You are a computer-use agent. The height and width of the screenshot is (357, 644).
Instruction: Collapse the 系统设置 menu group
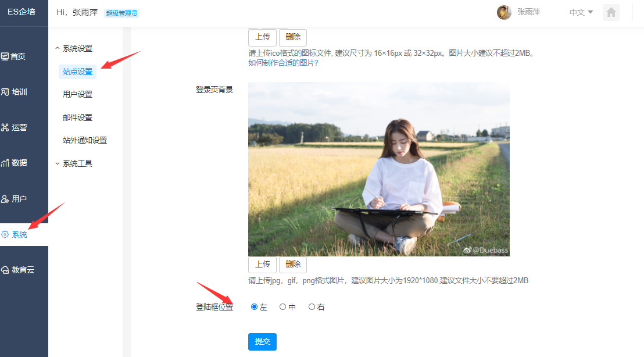74,49
